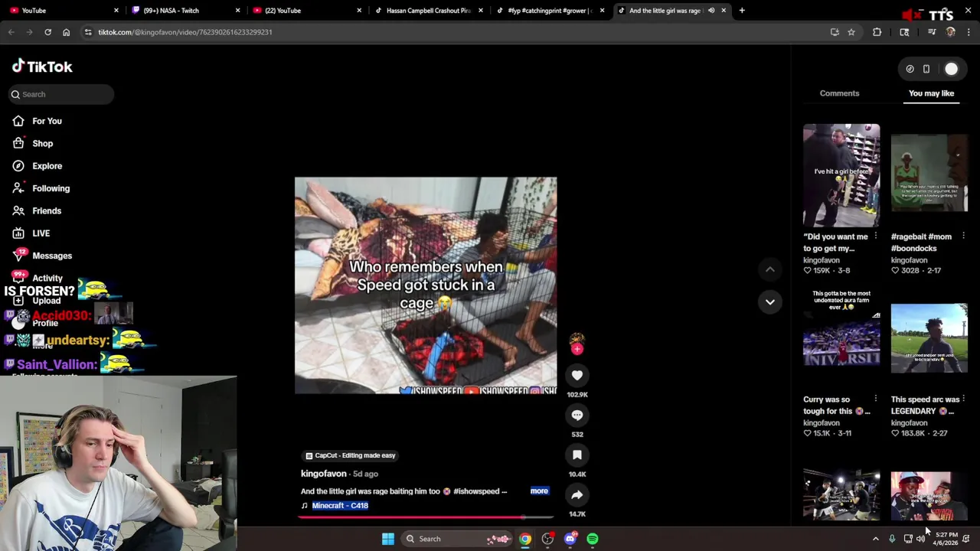Open the kingofavon username on the video

click(324, 474)
